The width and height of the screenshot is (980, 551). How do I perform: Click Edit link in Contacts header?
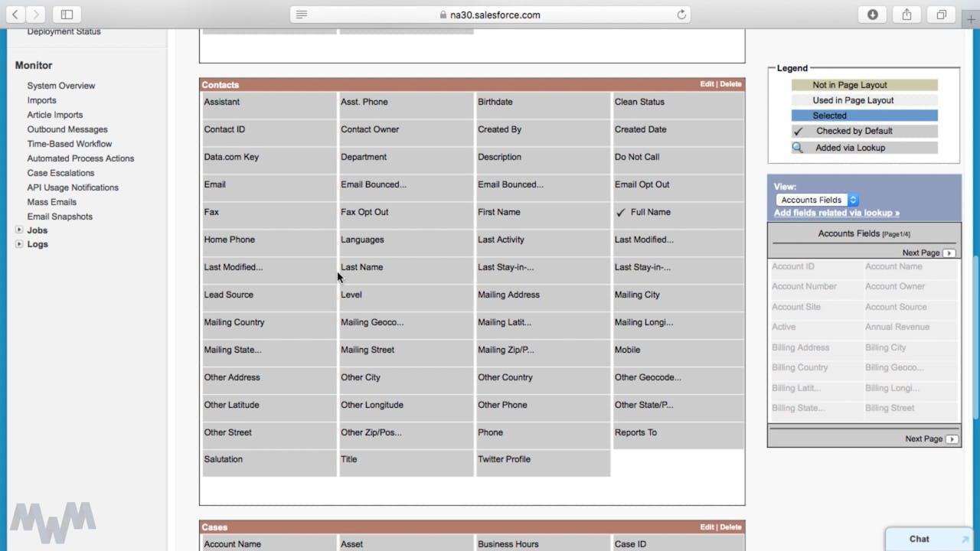(706, 84)
